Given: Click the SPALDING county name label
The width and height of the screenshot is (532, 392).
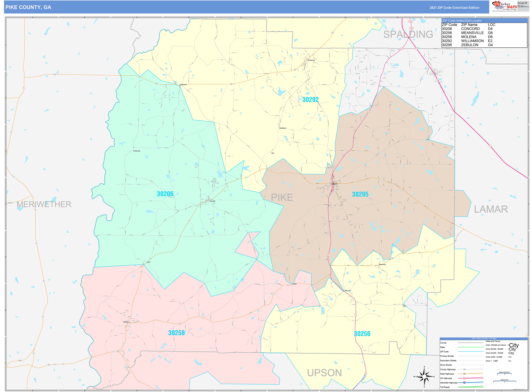Looking at the screenshot, I should point(408,34).
